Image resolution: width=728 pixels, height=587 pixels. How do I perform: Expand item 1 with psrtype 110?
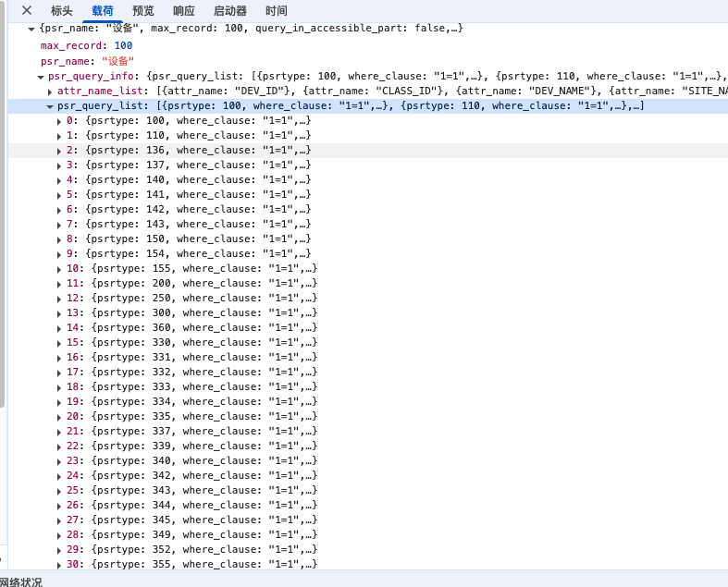point(59,137)
